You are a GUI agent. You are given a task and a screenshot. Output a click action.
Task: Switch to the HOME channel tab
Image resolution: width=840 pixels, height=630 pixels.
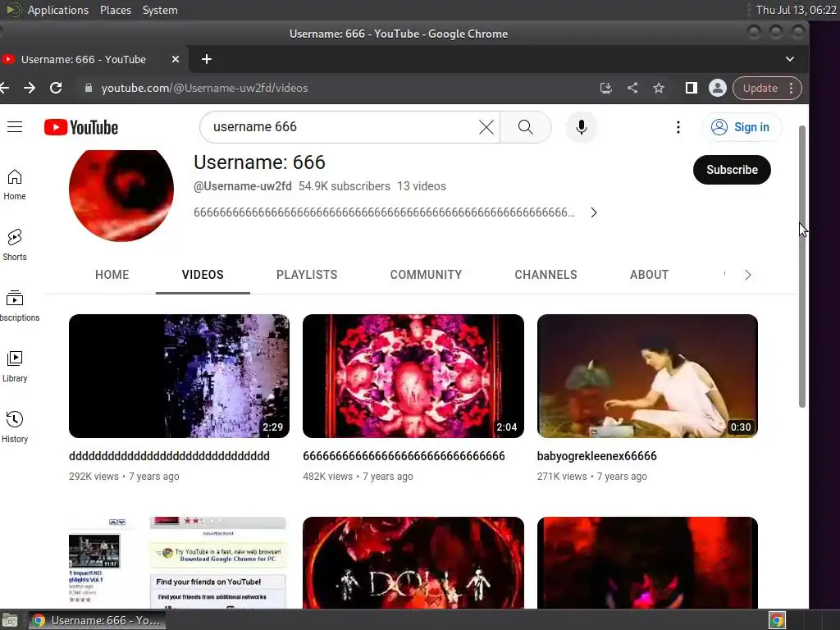click(112, 275)
